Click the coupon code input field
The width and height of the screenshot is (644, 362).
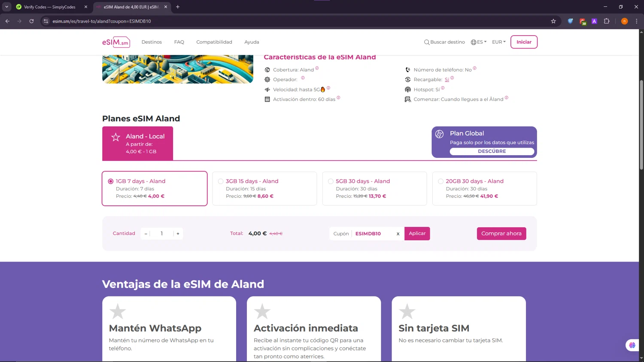(373, 234)
